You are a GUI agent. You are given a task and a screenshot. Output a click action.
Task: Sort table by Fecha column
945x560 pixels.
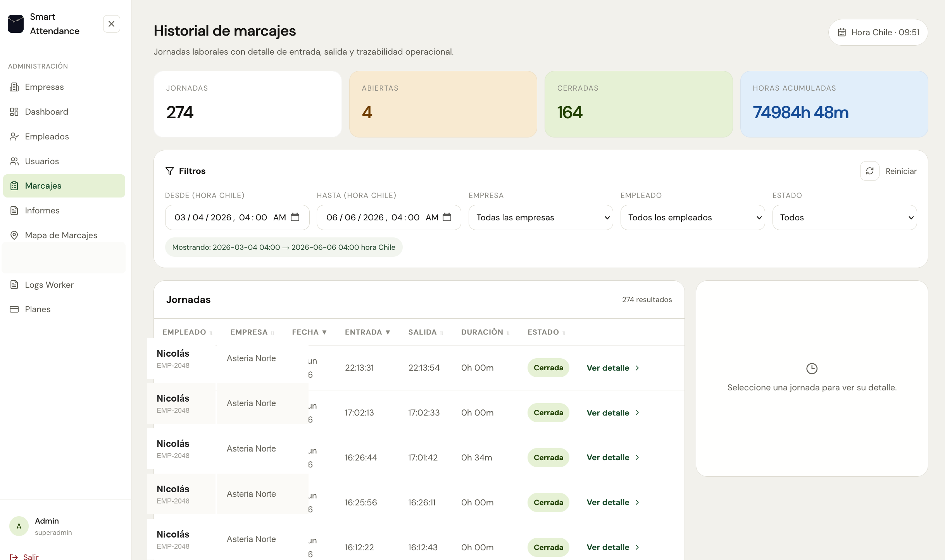click(x=309, y=332)
